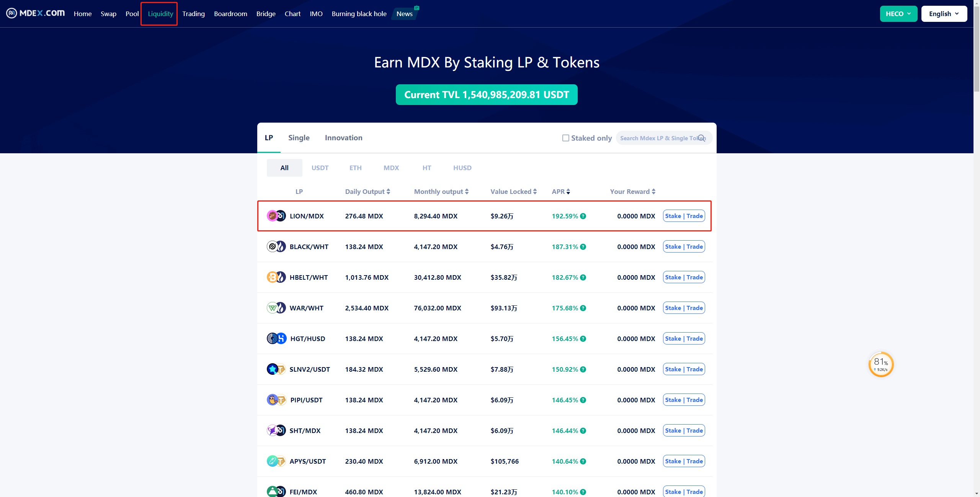Viewport: 980px width, 497px height.
Task: Open APR info icon for SLNV2/USDT
Action: [x=583, y=369]
